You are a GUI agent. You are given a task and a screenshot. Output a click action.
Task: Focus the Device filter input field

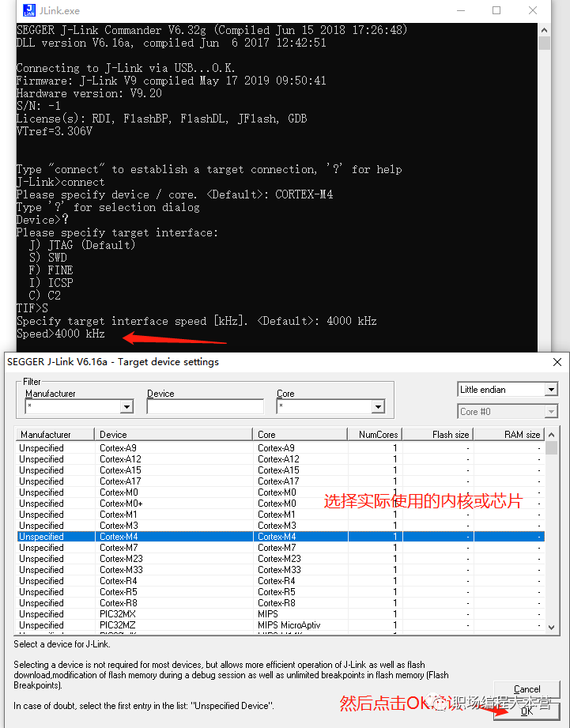coord(206,407)
